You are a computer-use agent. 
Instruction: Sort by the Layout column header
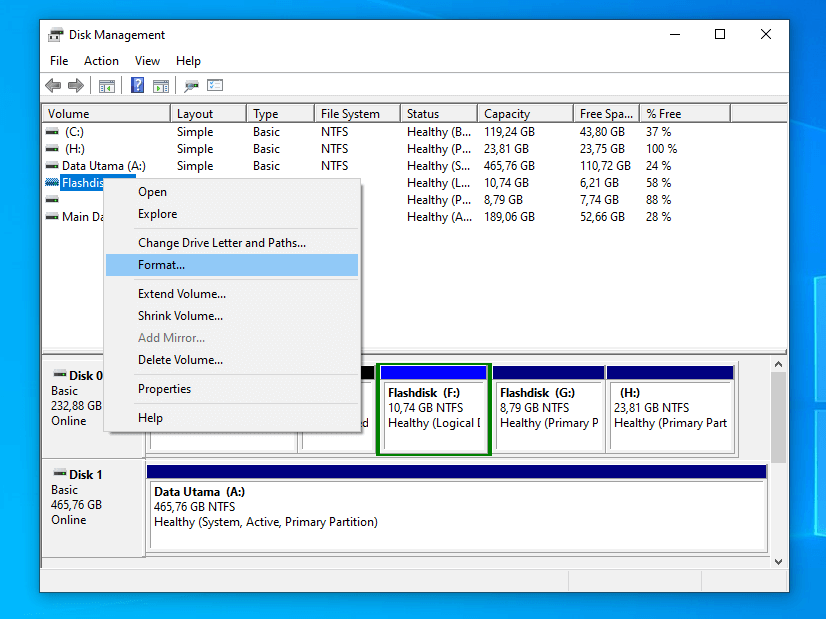tap(209, 114)
